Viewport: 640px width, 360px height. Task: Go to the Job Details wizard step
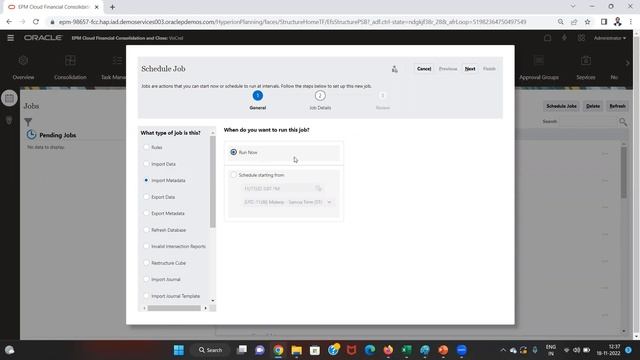pos(320,100)
